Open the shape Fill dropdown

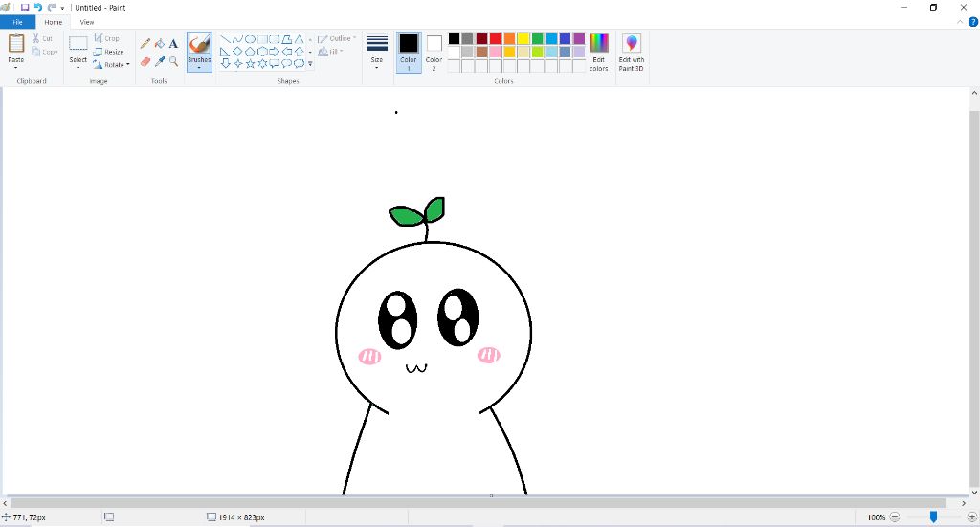point(331,52)
